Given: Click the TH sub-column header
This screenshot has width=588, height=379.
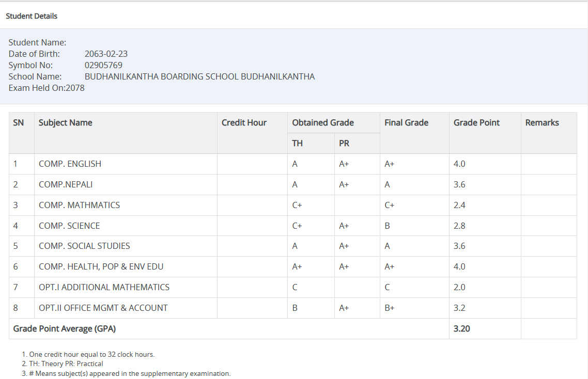Looking at the screenshot, I should coord(297,143).
